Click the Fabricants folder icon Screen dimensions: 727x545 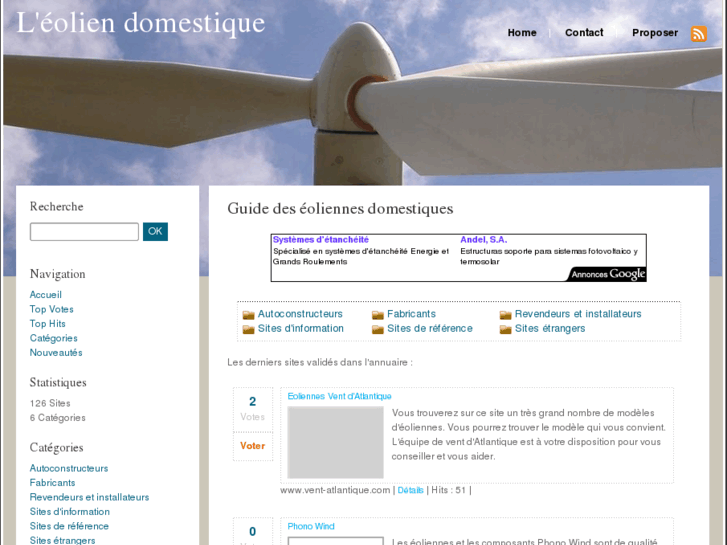click(x=378, y=315)
